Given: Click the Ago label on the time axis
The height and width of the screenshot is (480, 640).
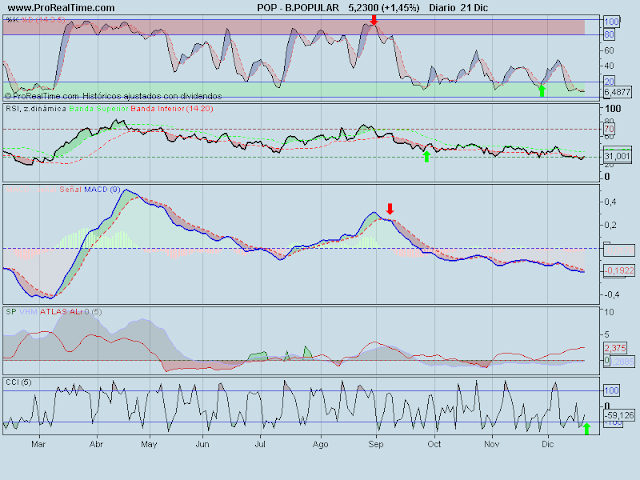Looking at the screenshot, I should [320, 444].
